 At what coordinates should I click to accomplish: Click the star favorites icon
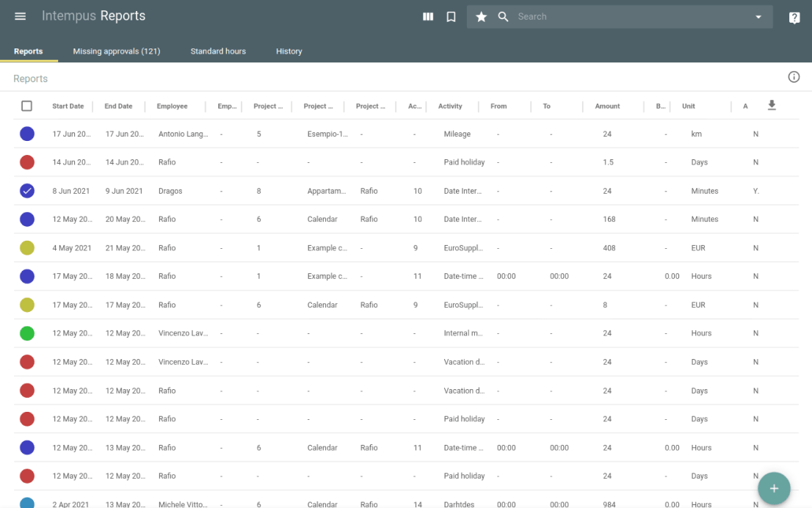(481, 17)
